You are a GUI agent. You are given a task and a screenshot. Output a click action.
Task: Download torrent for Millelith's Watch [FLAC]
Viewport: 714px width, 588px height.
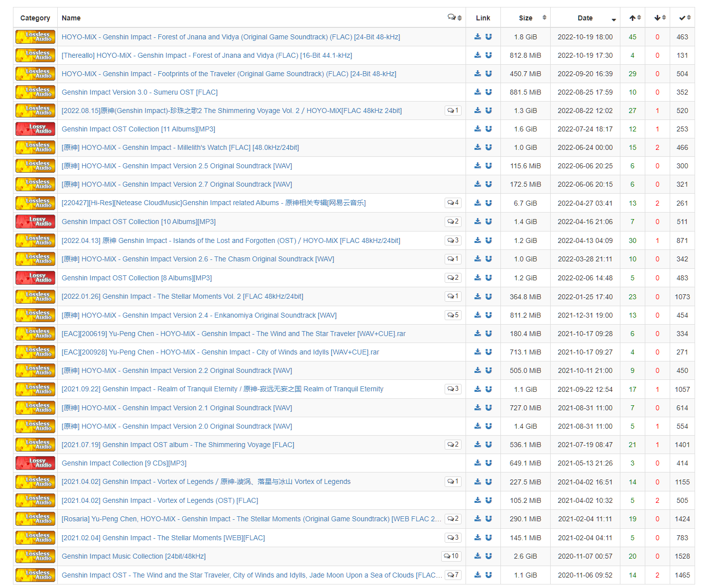pyautogui.click(x=477, y=147)
